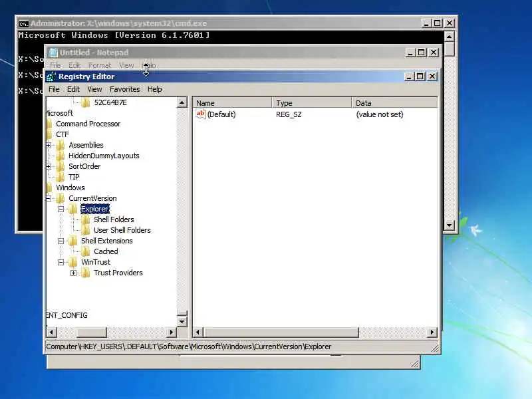Open the View menu in Registry Editor
Screen dimensions: 532x399
tap(94, 89)
